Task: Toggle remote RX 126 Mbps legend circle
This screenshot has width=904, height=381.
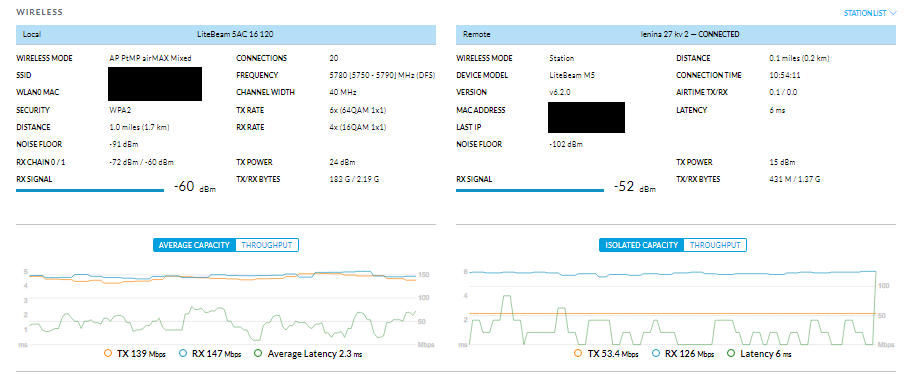Action: (x=656, y=353)
